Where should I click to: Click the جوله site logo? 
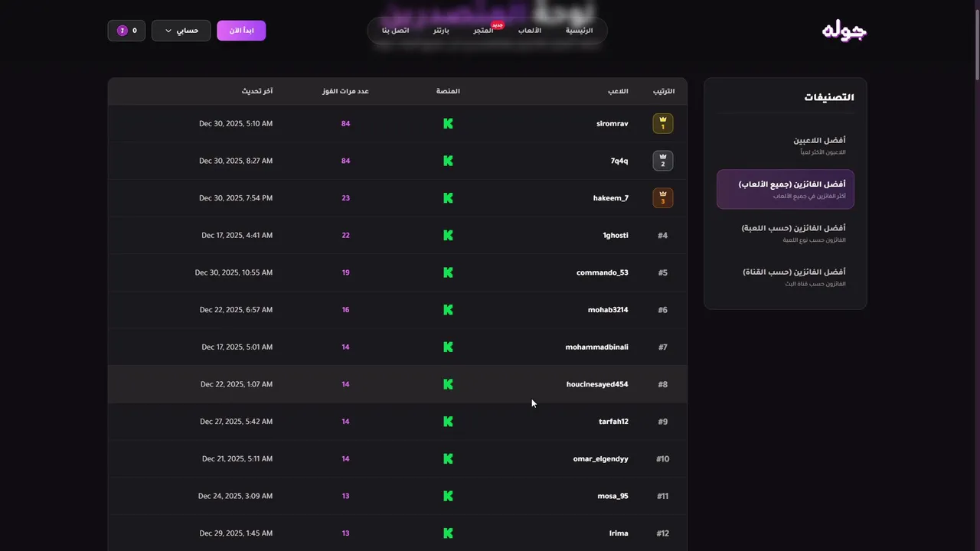coord(844,31)
